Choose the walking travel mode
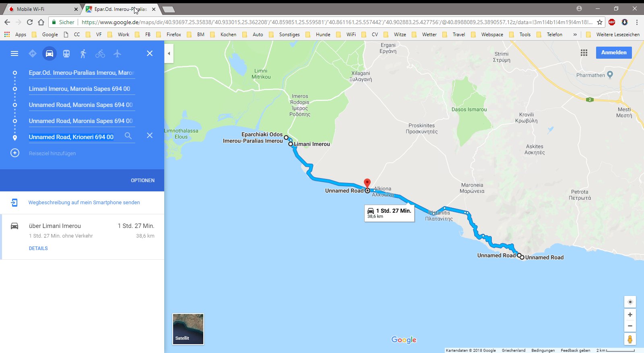The image size is (644, 353). [83, 53]
